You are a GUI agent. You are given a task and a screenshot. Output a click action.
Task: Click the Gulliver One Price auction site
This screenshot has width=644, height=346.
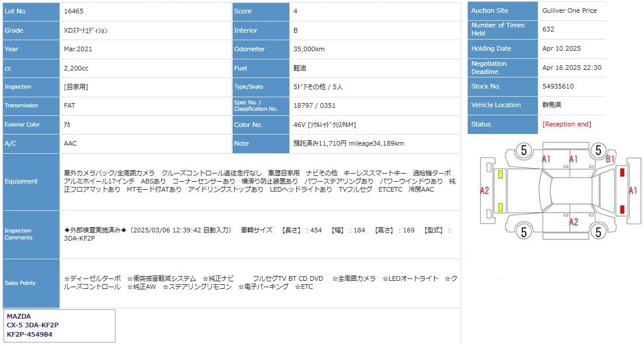click(x=569, y=10)
